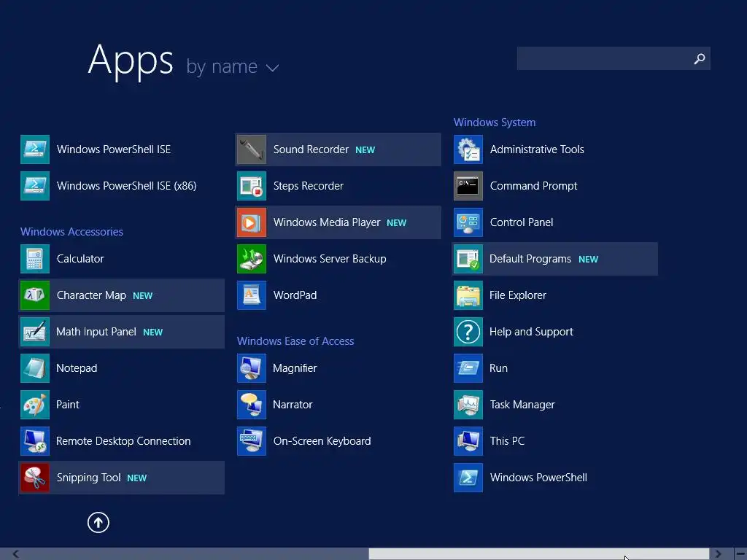Click the minus zoom button at scrollbar end
This screenshot has width=747, height=560.
[741, 554]
